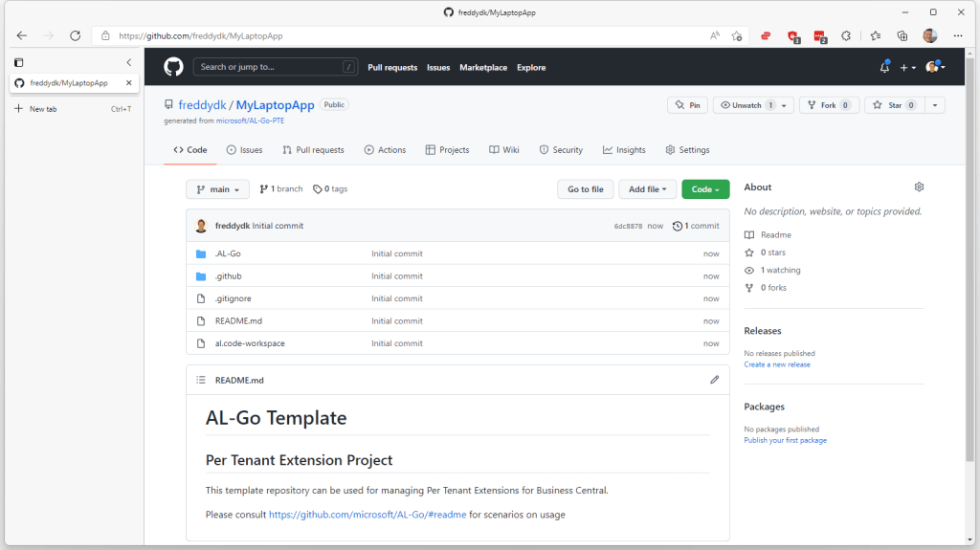Open browser profile picture
Image resolution: width=980 pixels, height=550 pixels.
coord(930,35)
